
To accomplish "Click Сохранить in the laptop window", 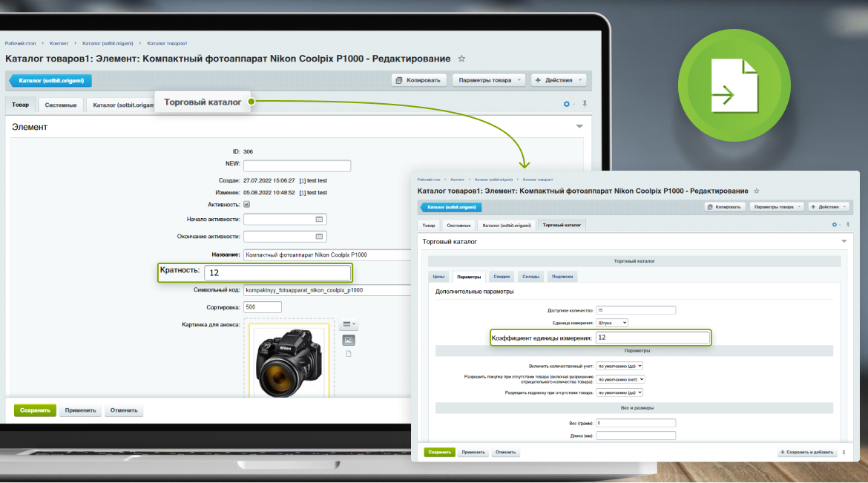I will 35,410.
